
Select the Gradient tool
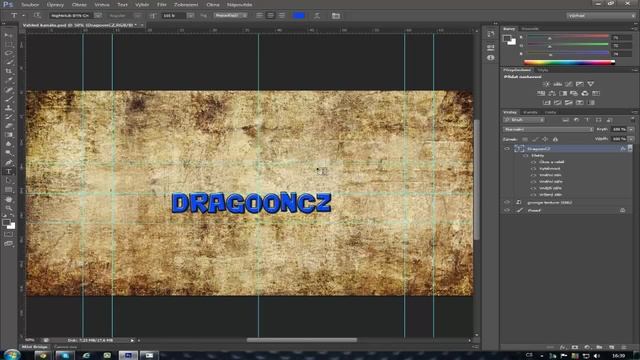click(x=8, y=135)
